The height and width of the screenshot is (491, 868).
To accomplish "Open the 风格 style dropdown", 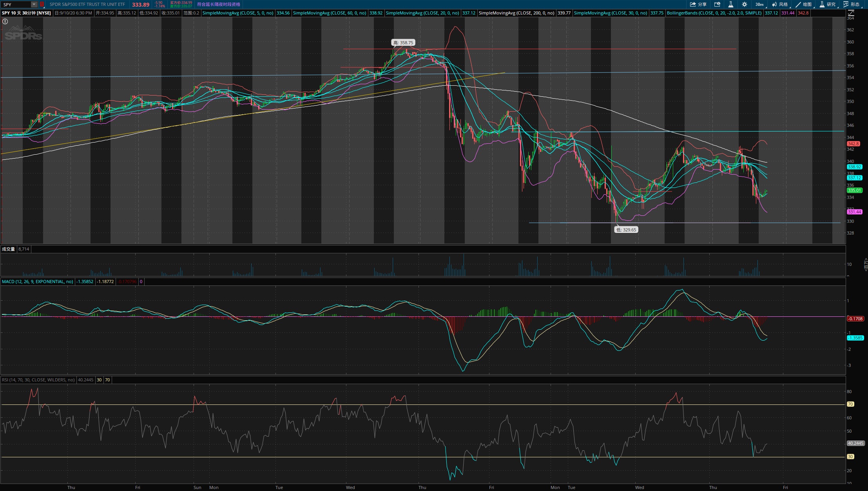I will click(x=780, y=4).
